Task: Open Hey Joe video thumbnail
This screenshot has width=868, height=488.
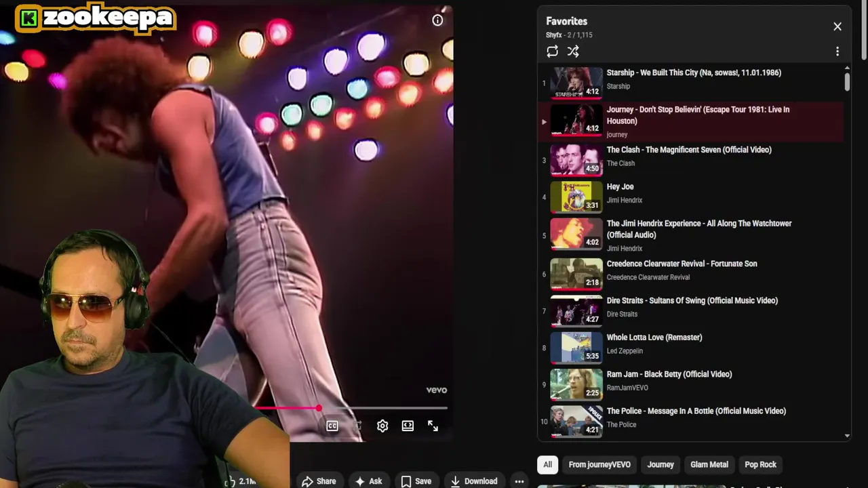Action: (x=576, y=197)
